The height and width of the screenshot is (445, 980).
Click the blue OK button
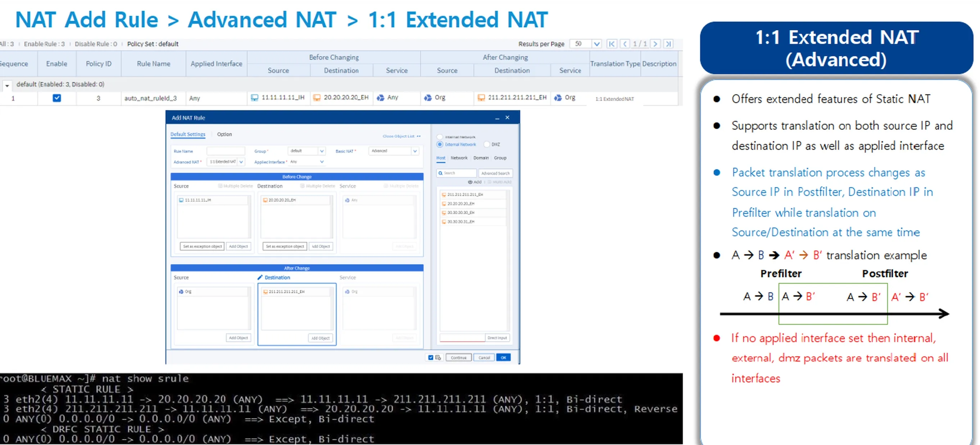(503, 358)
